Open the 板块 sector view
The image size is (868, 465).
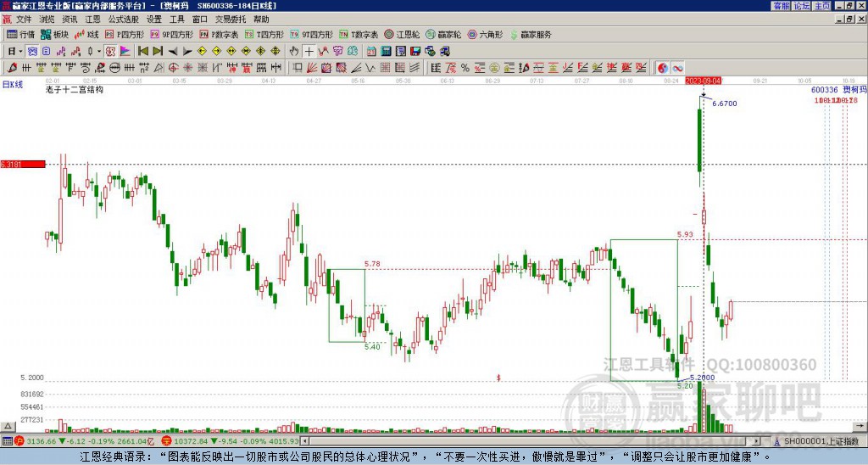pyautogui.click(x=55, y=34)
